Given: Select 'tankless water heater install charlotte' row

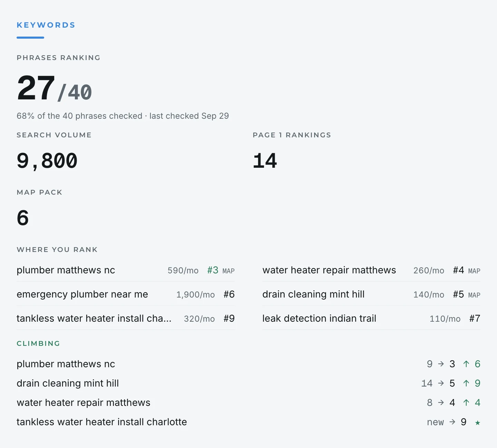Looking at the screenshot, I should (248, 422).
